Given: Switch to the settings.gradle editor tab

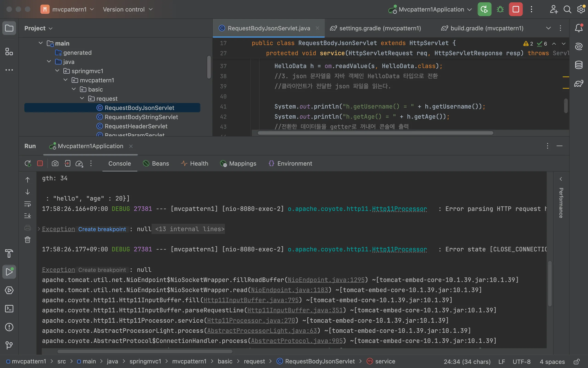Looking at the screenshot, I should [x=375, y=28].
